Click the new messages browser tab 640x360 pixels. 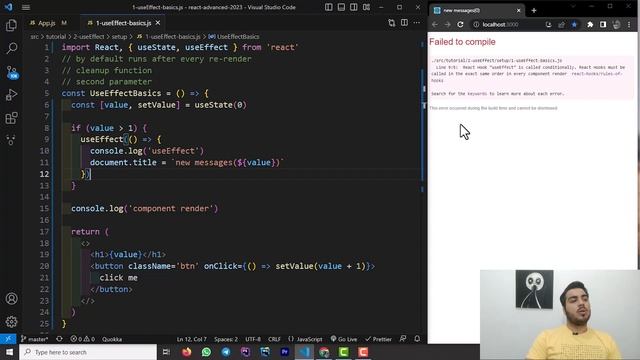pos(477,11)
